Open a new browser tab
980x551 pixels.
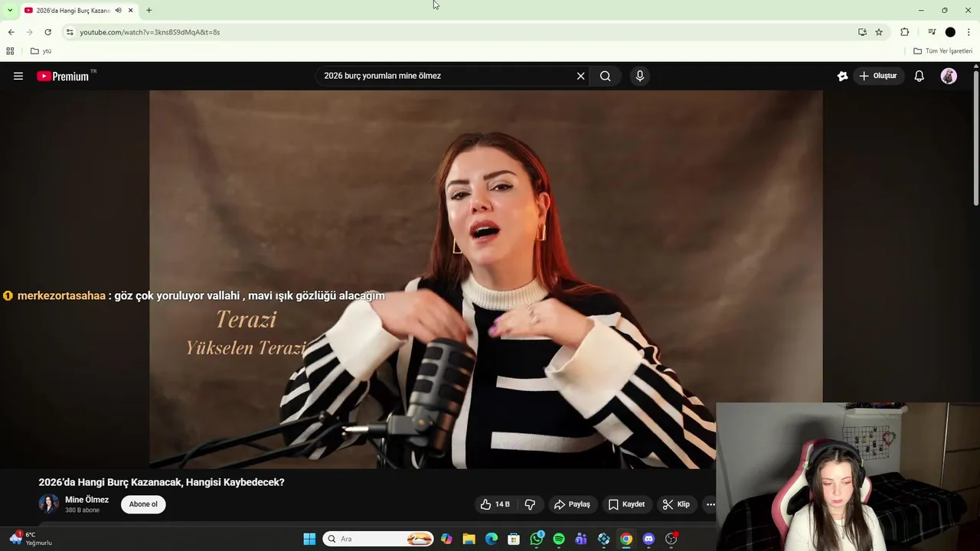[x=149, y=11]
